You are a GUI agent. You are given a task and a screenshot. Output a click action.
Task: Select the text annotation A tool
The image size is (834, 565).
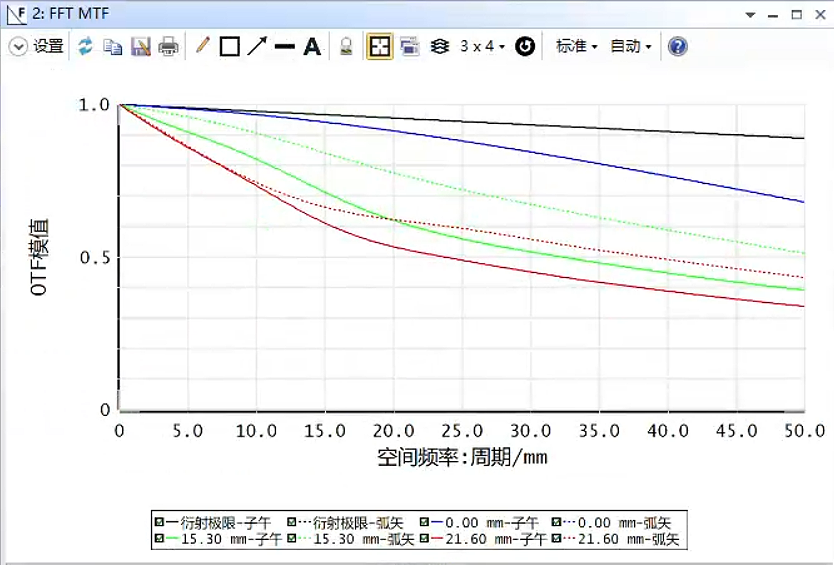(x=312, y=46)
